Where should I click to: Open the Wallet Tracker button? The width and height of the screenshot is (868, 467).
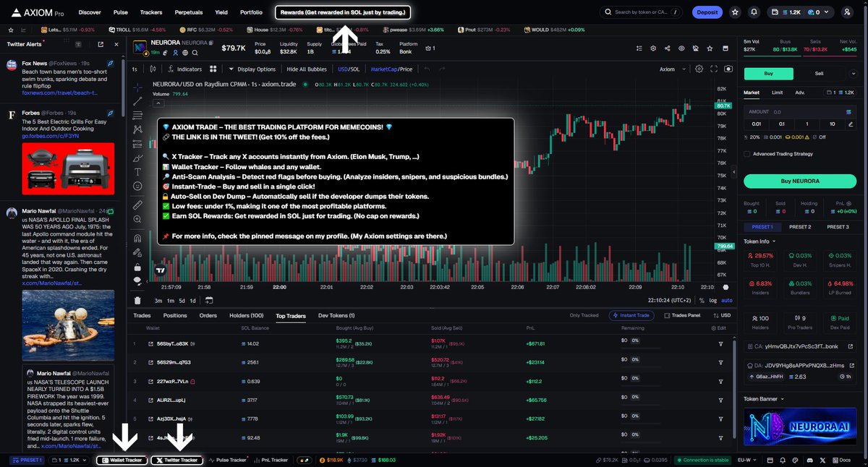[x=122, y=460]
